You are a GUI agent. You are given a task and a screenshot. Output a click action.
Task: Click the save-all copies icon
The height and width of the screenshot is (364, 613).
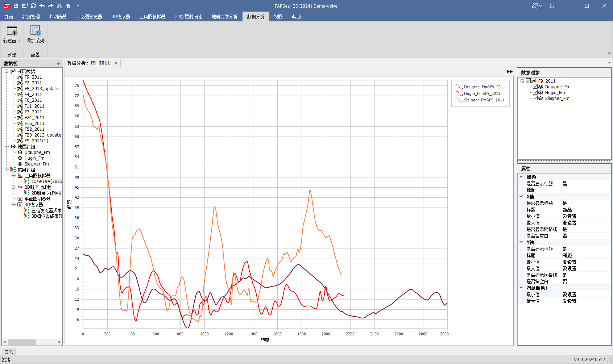tap(25, 6)
